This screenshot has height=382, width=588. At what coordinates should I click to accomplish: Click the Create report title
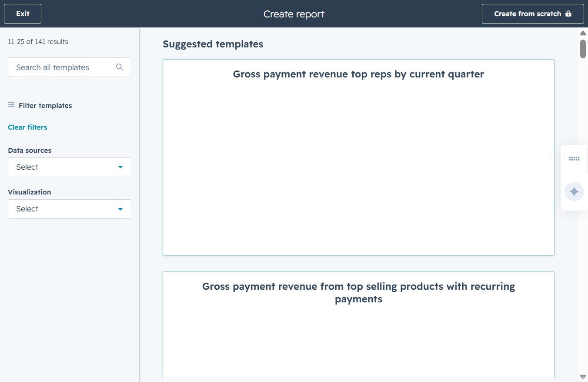(x=294, y=14)
